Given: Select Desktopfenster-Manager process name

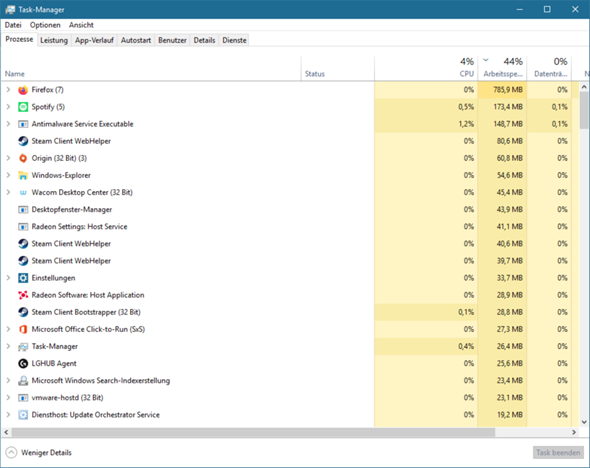Looking at the screenshot, I should pos(71,210).
